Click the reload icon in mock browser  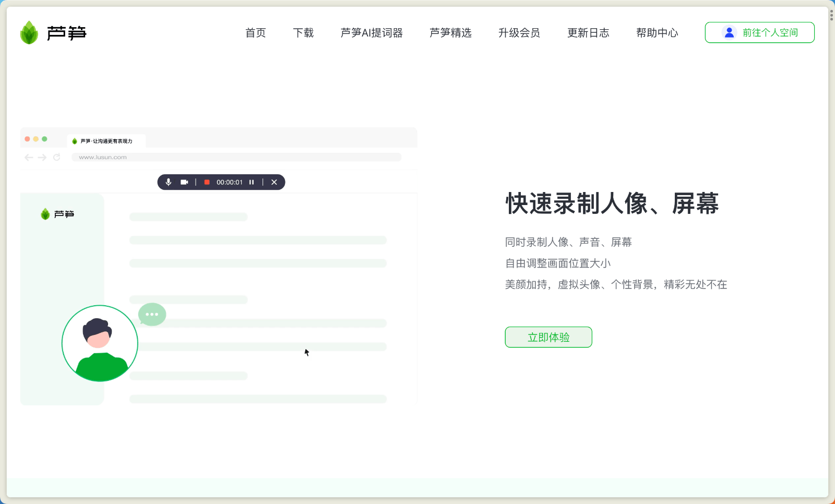(x=57, y=157)
